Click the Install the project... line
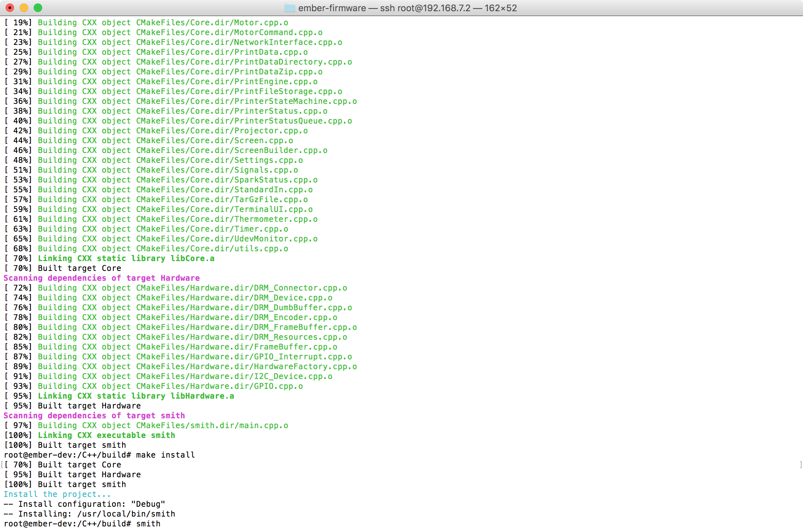Image resolution: width=803 pixels, height=532 pixels. 57,494
